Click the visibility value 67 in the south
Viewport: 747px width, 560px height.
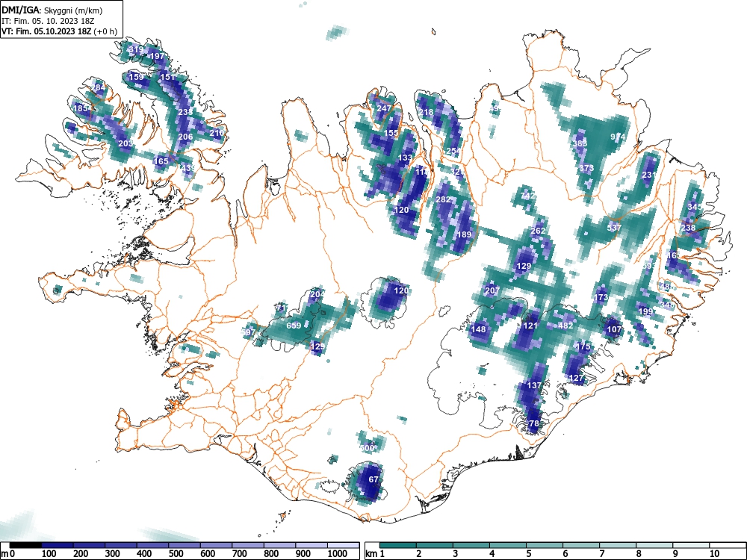tap(373, 479)
